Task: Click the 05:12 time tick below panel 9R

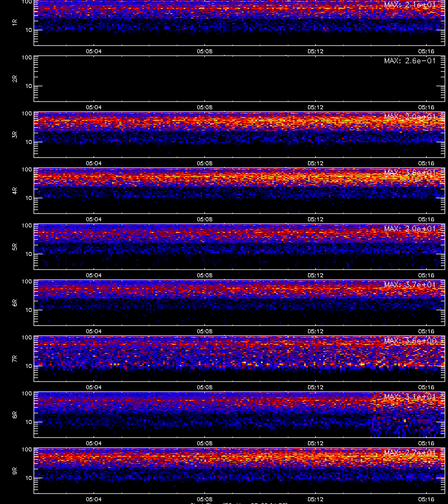Action: [315, 499]
